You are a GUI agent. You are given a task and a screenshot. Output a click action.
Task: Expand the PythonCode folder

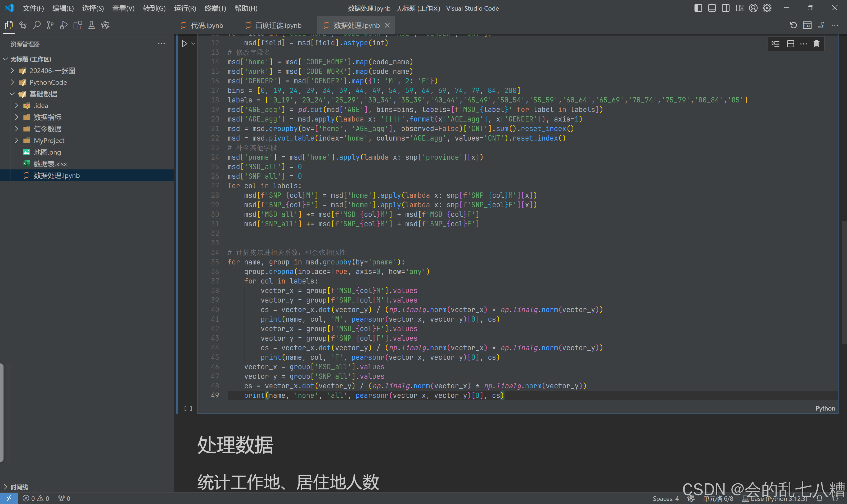click(x=48, y=82)
